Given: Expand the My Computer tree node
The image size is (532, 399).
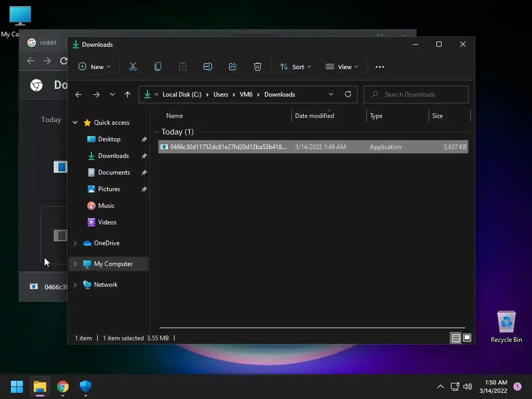Looking at the screenshot, I should [75, 264].
